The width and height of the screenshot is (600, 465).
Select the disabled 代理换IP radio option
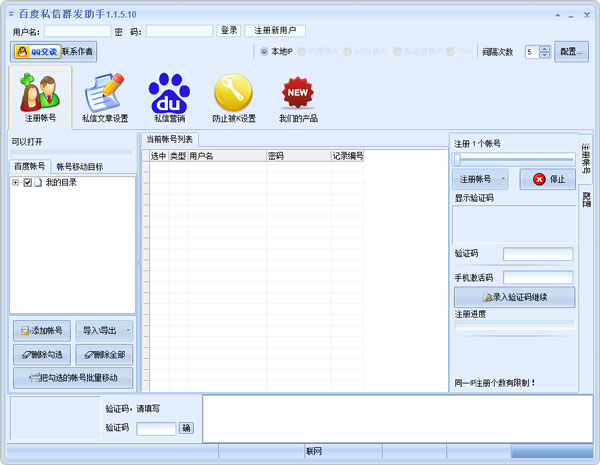pyautogui.click(x=317, y=51)
